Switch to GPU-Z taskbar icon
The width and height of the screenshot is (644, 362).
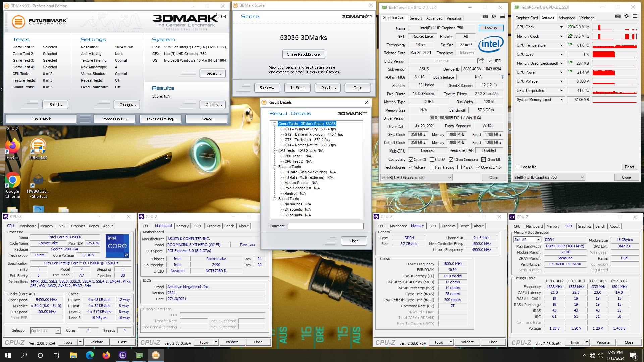point(139,355)
